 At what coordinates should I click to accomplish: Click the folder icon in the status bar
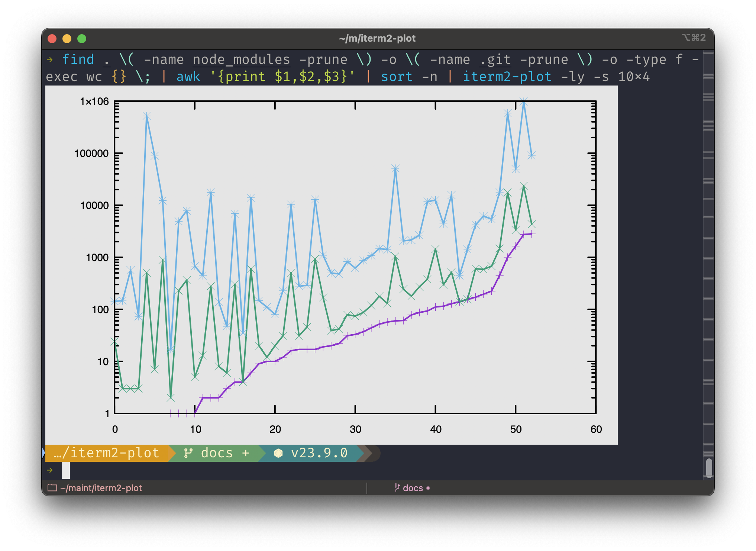[52, 488]
